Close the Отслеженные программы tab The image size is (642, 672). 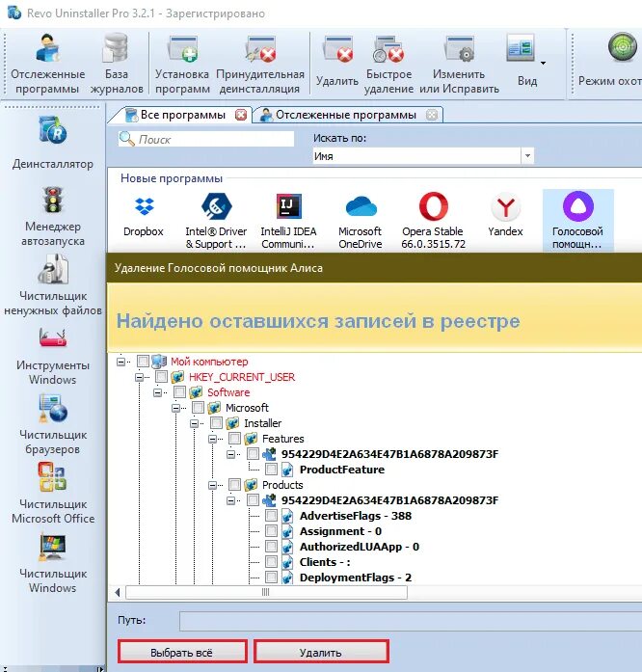432,115
